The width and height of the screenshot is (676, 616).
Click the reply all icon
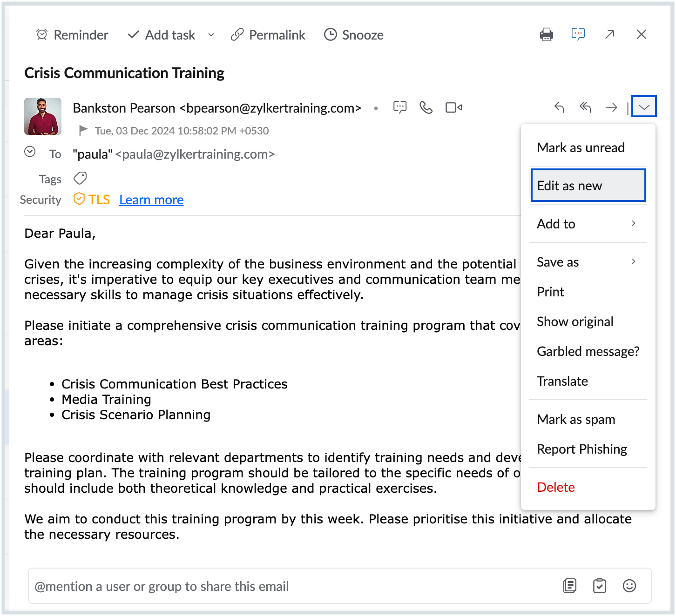click(x=585, y=107)
